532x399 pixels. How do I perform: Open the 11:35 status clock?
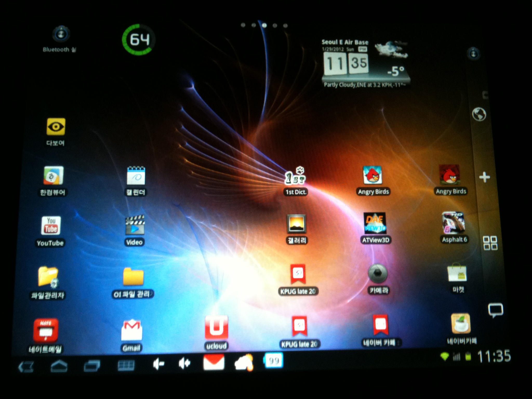point(494,356)
